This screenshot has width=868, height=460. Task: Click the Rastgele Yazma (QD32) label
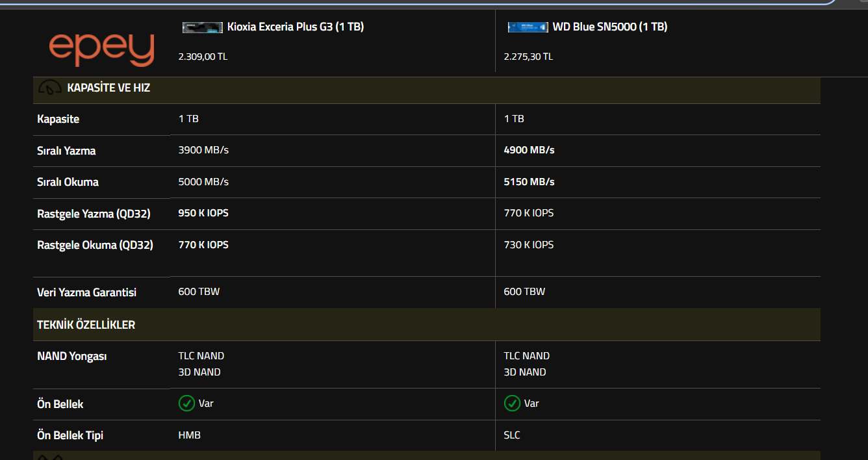click(94, 214)
